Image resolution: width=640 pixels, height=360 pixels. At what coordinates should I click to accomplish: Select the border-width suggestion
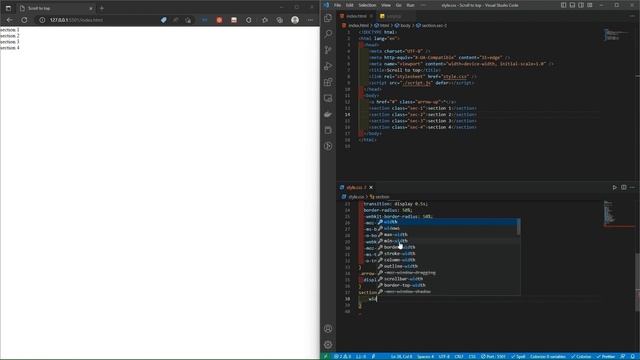pyautogui.click(x=447, y=247)
